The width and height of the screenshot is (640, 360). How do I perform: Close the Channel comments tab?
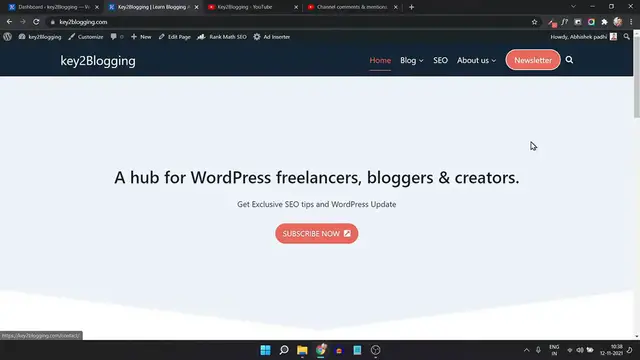(x=396, y=7)
